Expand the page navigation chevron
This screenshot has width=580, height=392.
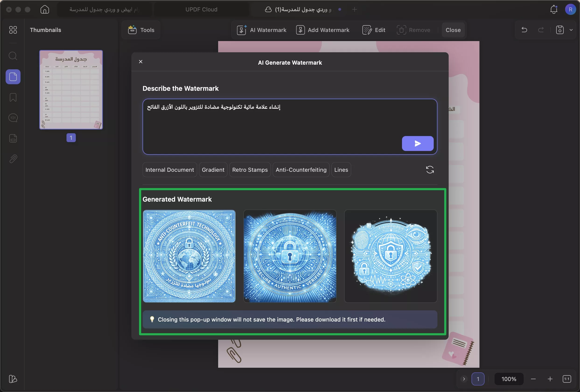click(464, 379)
